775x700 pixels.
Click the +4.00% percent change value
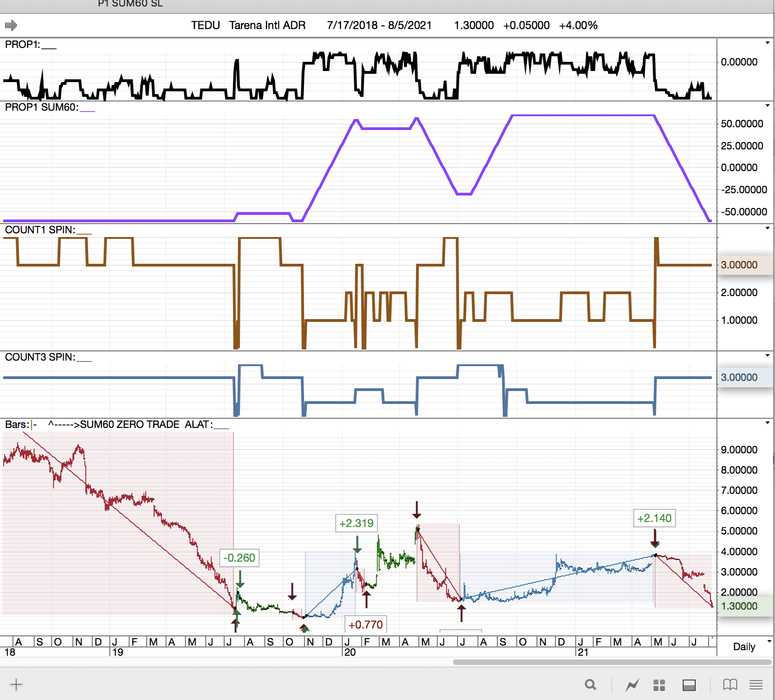click(578, 25)
